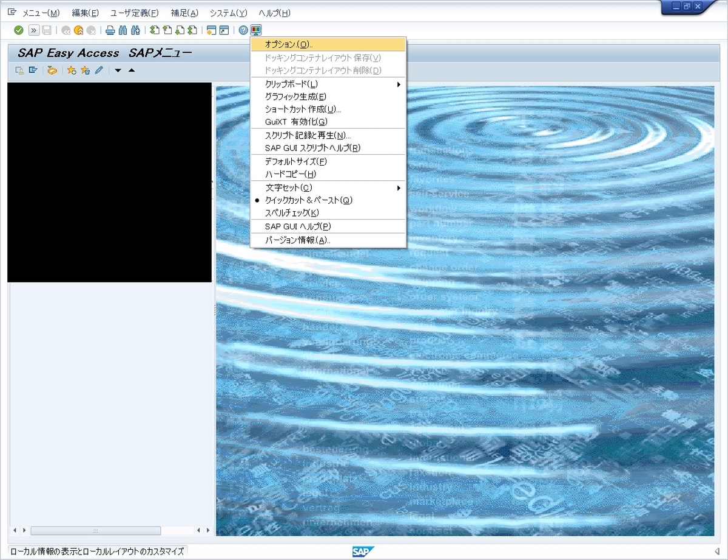Click the Customize Local Layout monitor icon
Viewport: 728px width, 560px height.
coord(255,30)
